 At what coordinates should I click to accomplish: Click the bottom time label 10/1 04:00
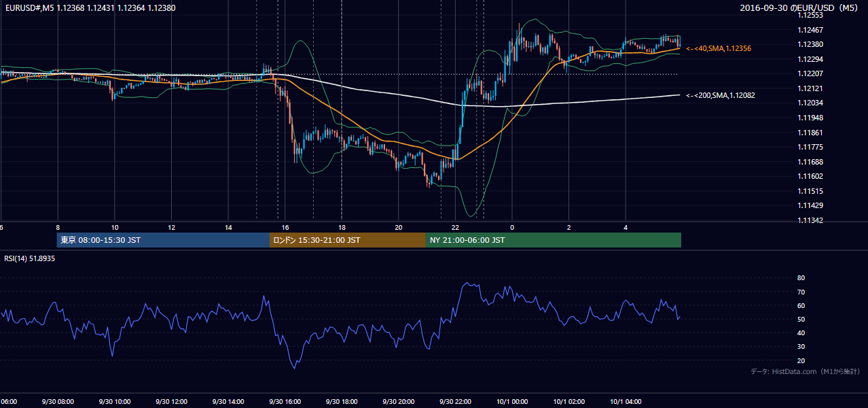pyautogui.click(x=626, y=402)
